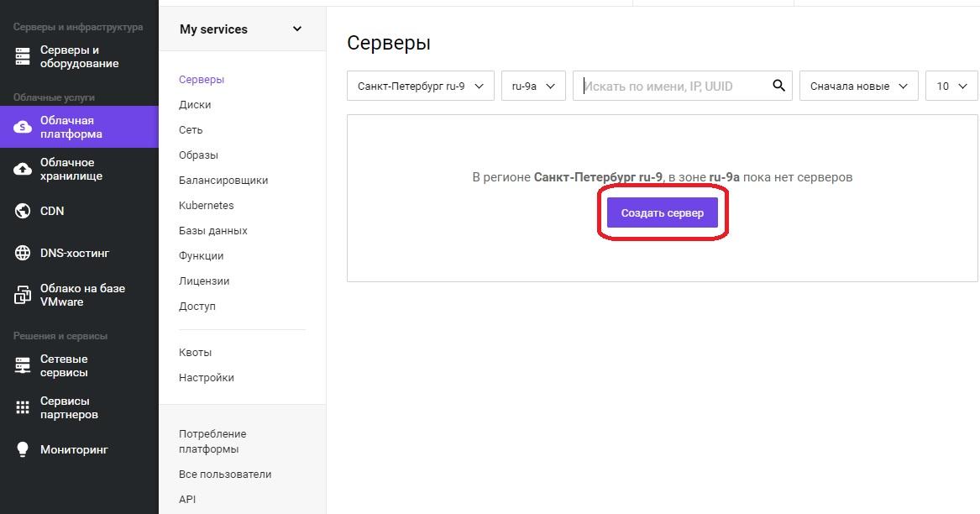980x514 pixels.
Task: Open the Сначала новые sorting dropdown
Action: pos(858,86)
